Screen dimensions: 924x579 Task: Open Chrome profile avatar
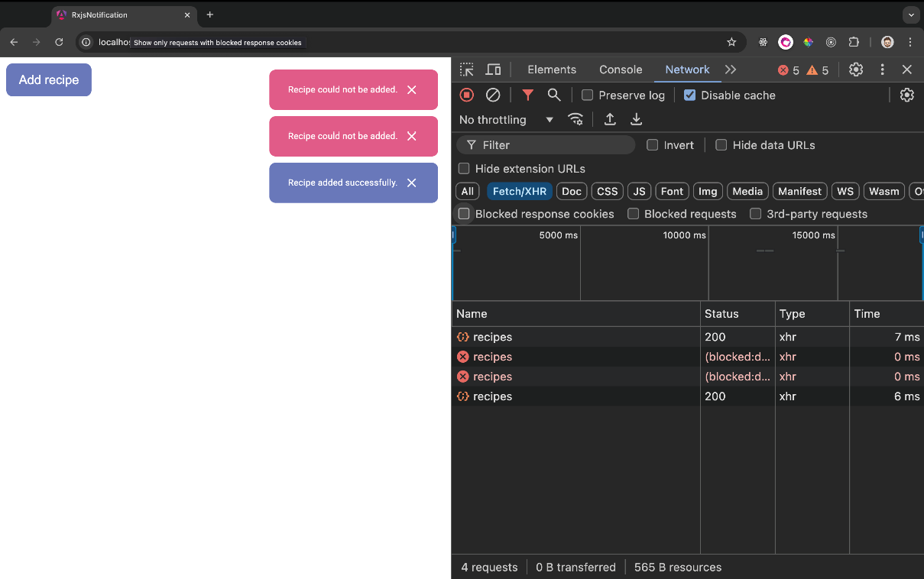click(887, 42)
